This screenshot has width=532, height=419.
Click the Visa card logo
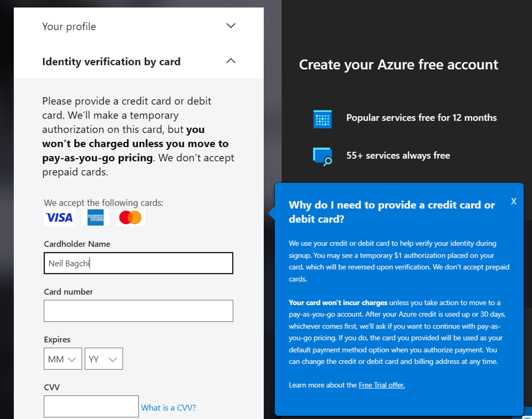coord(59,217)
